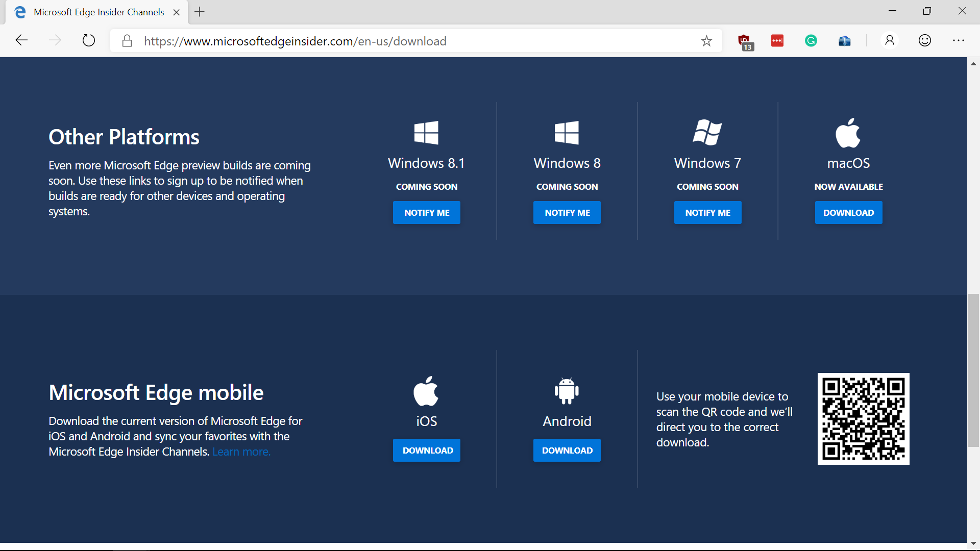
Task: Click Notify Me for Windows 8.1
Action: click(427, 213)
